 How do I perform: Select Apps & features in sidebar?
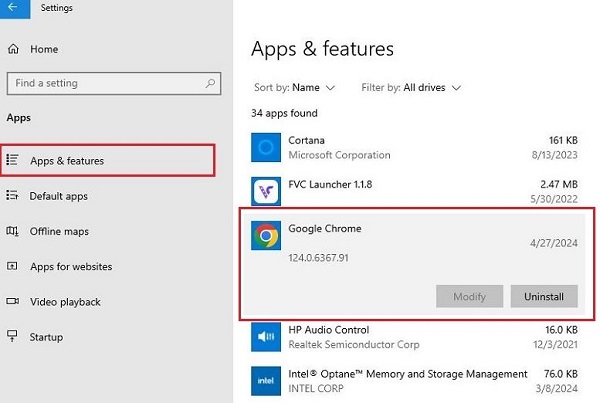coord(67,160)
